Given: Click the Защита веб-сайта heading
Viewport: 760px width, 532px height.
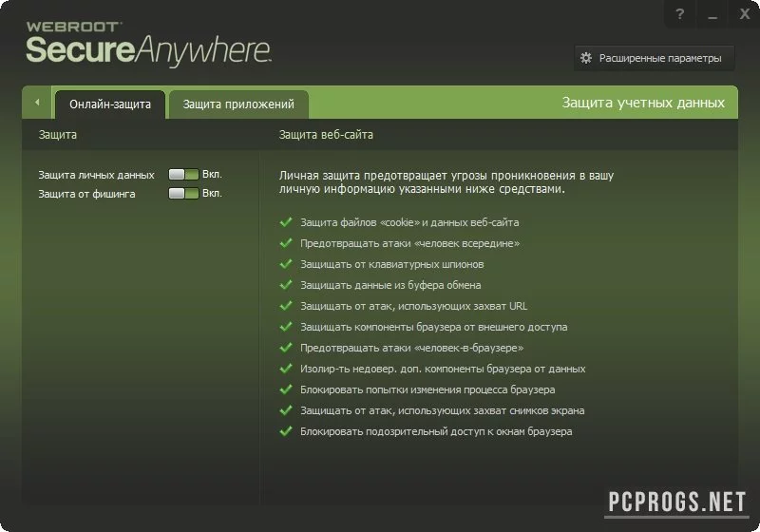Looking at the screenshot, I should (326, 135).
